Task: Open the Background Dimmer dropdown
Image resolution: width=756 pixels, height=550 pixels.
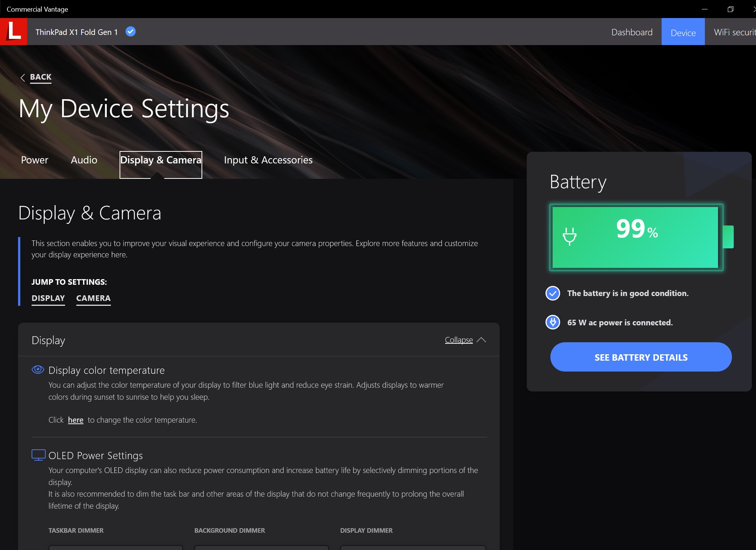Action: point(261,547)
